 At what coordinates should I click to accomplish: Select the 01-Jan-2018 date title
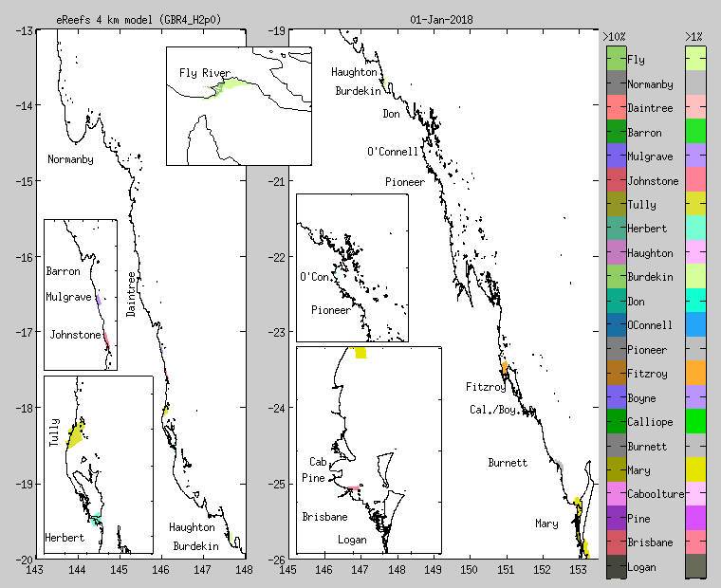442,19
